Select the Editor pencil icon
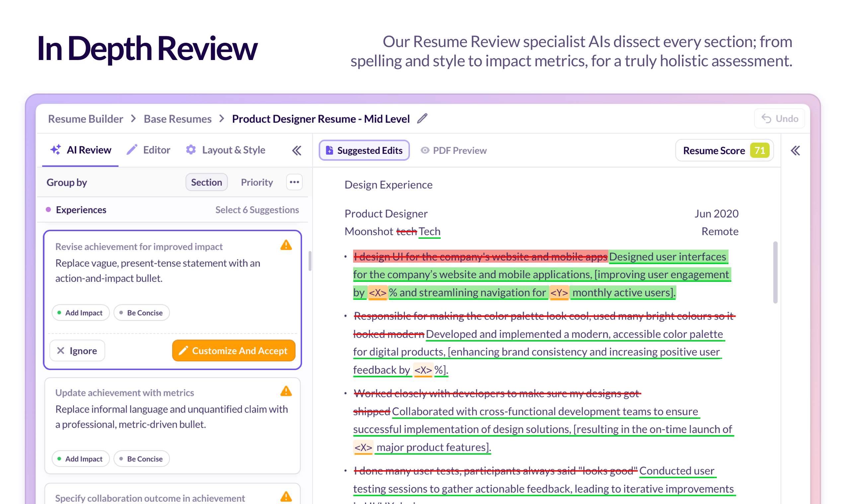843x504 pixels. click(132, 150)
